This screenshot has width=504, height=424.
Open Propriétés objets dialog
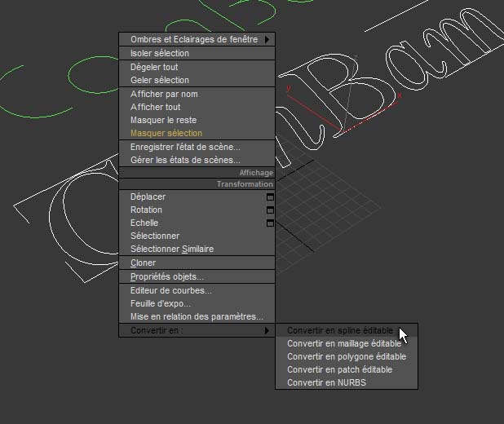tap(197, 276)
